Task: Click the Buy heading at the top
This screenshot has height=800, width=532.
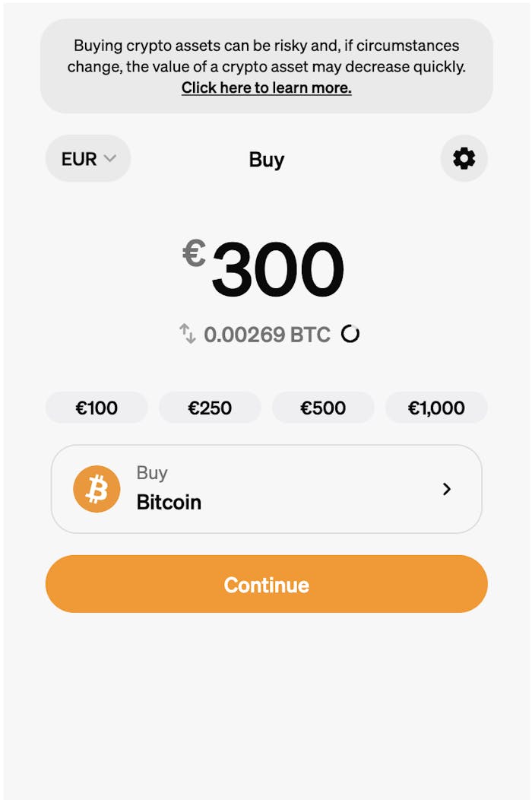Action: coord(266,160)
